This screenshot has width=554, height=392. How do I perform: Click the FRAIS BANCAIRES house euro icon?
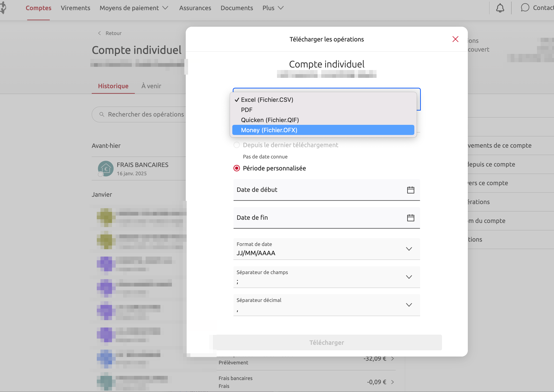[x=106, y=169]
